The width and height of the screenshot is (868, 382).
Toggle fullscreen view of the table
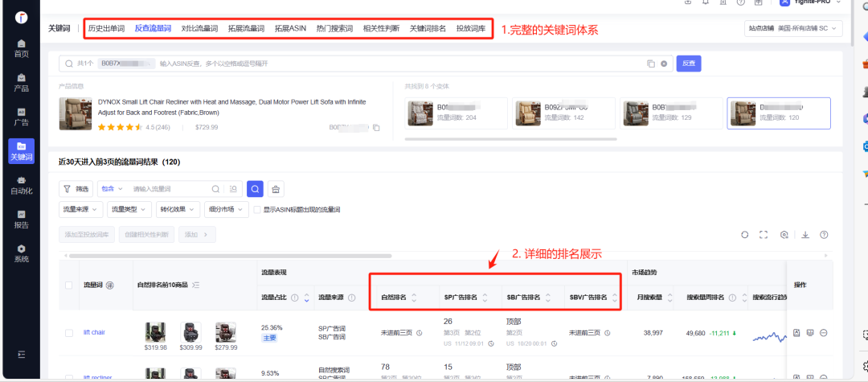pos(764,235)
